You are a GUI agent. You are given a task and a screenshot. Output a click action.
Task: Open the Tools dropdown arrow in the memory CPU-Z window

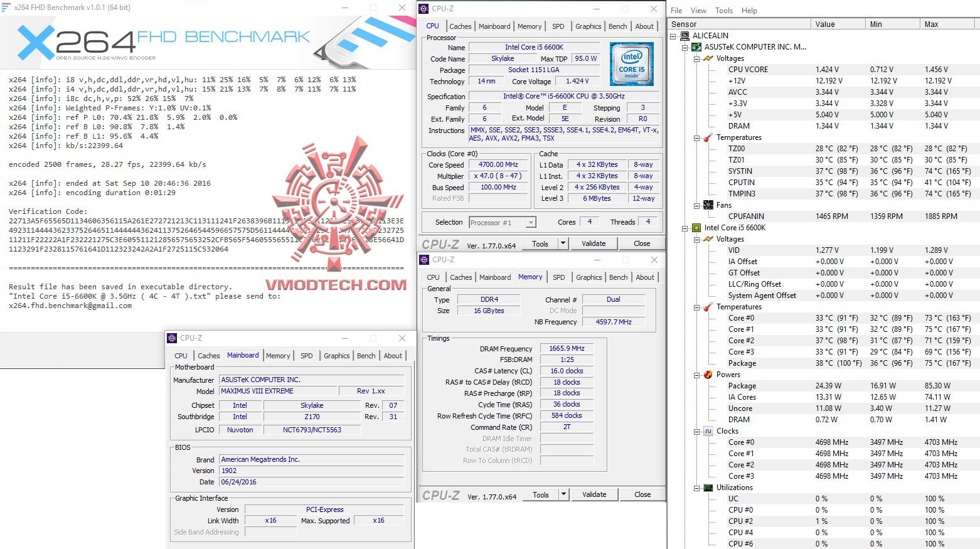[563, 494]
